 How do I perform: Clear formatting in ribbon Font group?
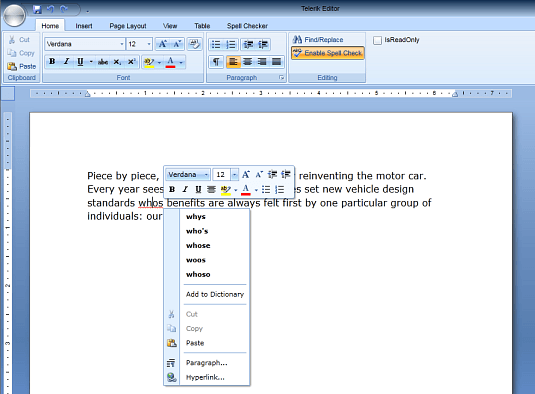click(x=194, y=44)
